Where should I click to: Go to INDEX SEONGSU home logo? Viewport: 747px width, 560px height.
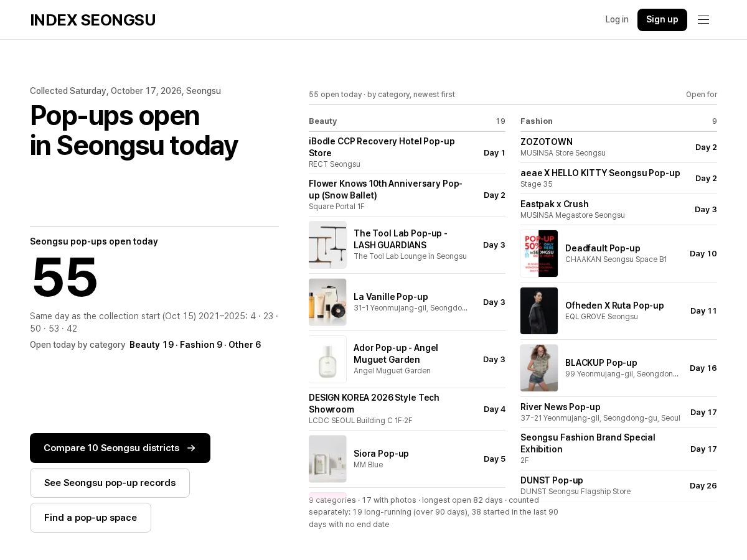click(93, 20)
